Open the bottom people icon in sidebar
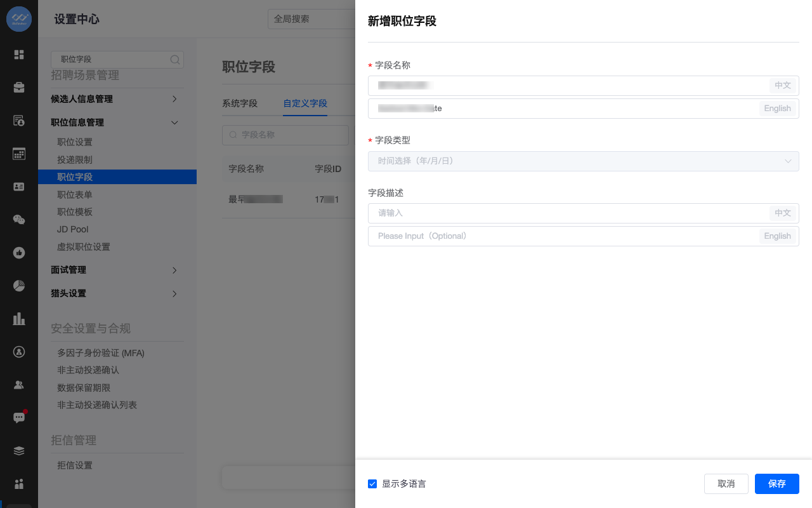This screenshot has height=508, width=812. [x=19, y=484]
